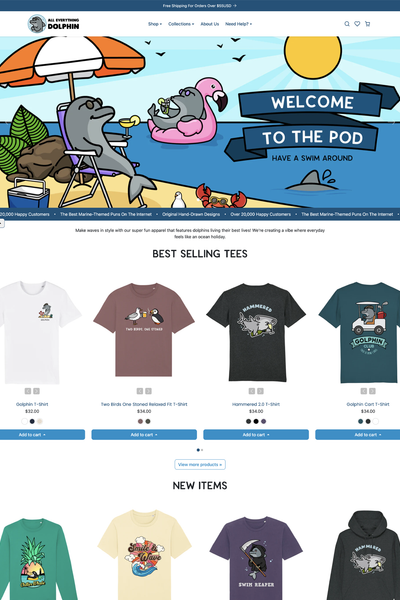Open the shopping cart icon
Image resolution: width=400 pixels, height=600 pixels.
tap(367, 24)
